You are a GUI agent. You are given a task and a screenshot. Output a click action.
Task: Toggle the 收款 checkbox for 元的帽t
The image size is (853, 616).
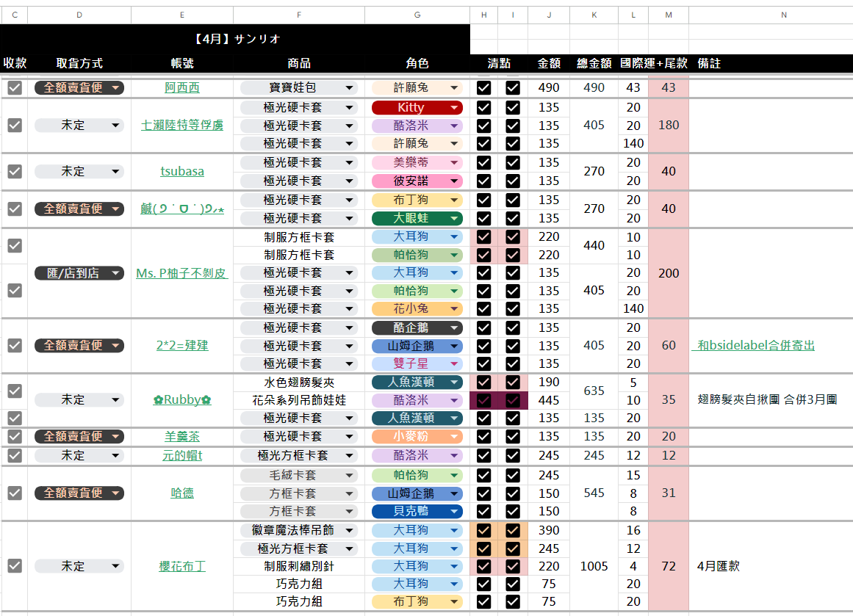tap(15, 455)
